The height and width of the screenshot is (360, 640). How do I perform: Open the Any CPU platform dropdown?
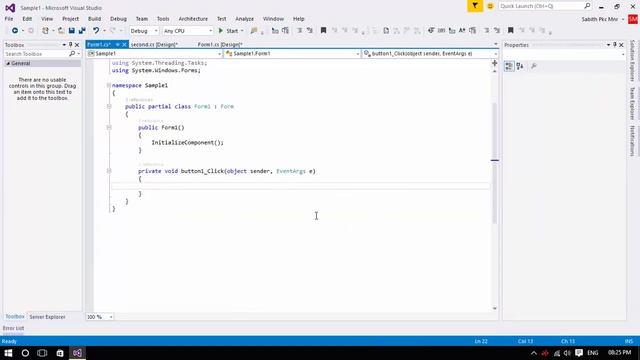pos(188,31)
